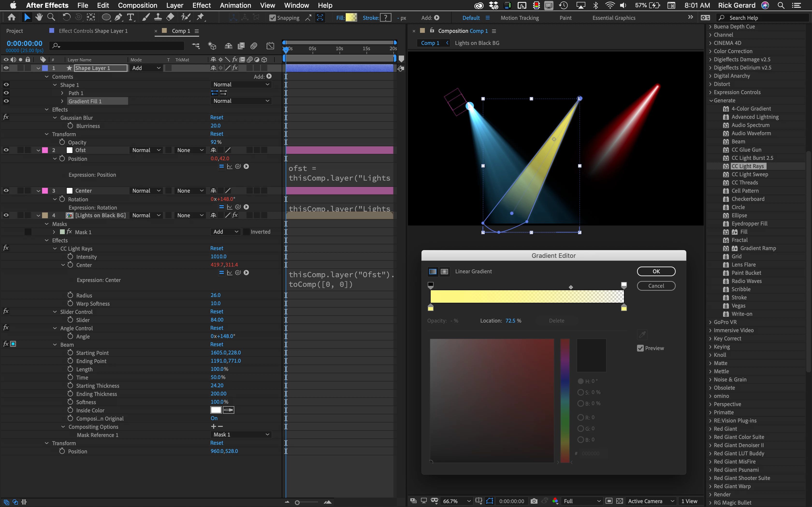The width and height of the screenshot is (812, 507).
Task: Select the Rotation tool
Action: [x=66, y=17]
